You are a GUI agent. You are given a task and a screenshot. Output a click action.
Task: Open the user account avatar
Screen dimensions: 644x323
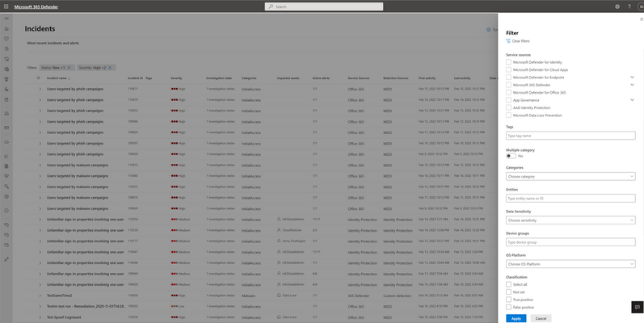641,6
